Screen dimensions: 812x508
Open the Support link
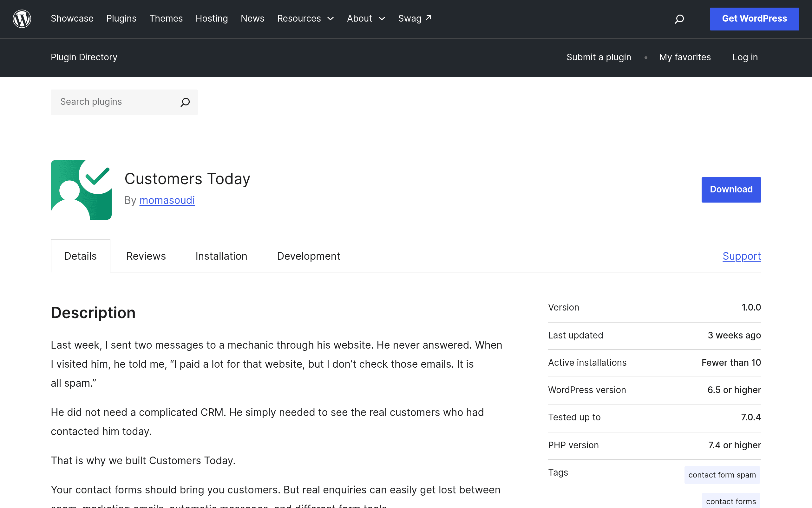click(x=742, y=256)
